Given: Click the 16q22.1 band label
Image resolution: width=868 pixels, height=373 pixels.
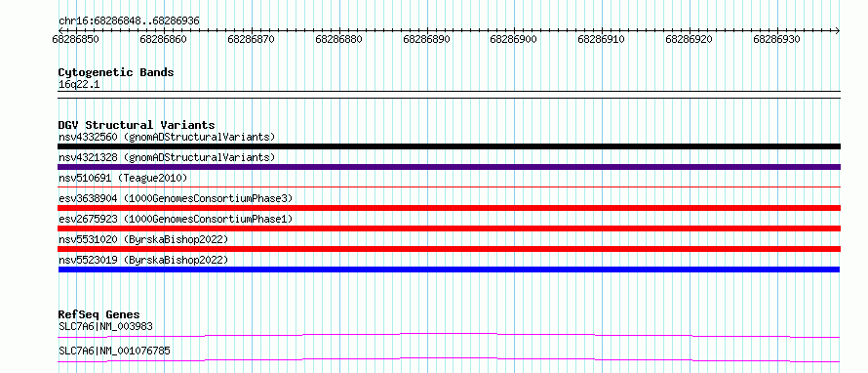Looking at the screenshot, I should click(x=79, y=85).
